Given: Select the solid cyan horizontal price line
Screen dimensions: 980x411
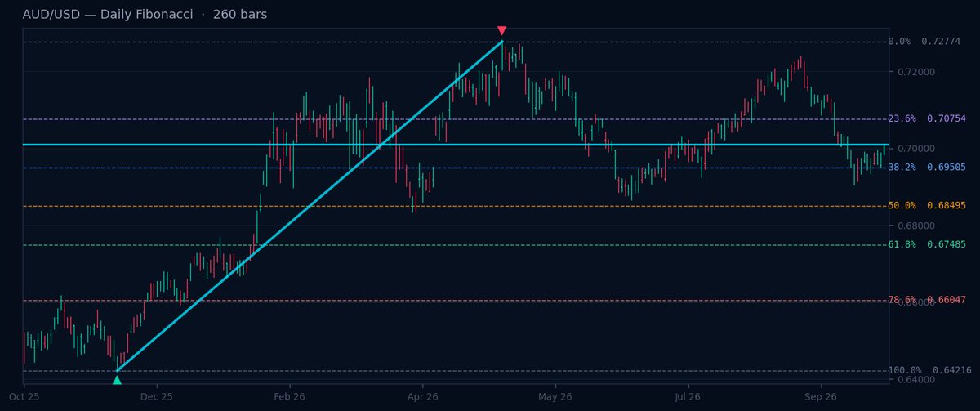Looking at the screenshot, I should (x=456, y=145).
